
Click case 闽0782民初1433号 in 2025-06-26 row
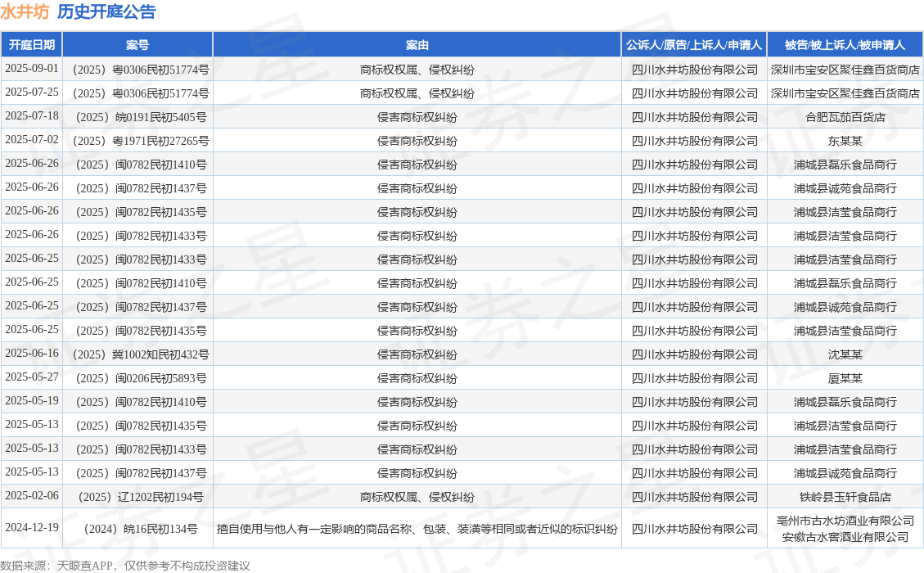click(x=141, y=236)
